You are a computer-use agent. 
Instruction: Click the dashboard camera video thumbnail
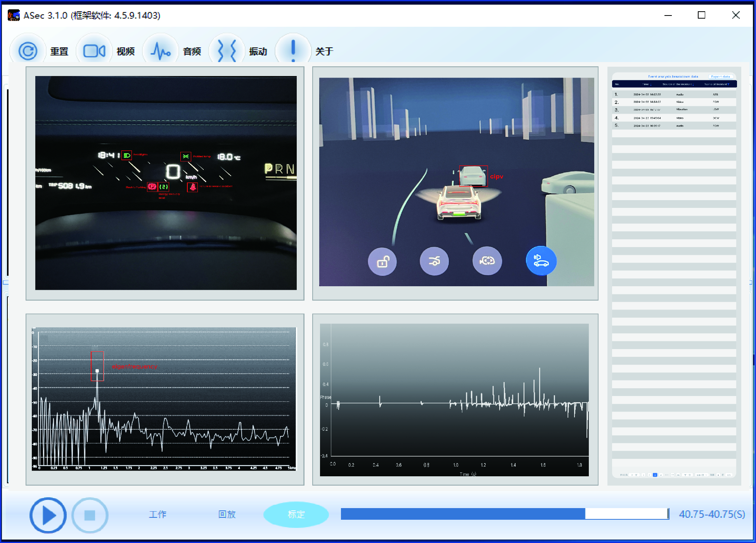tap(166, 183)
